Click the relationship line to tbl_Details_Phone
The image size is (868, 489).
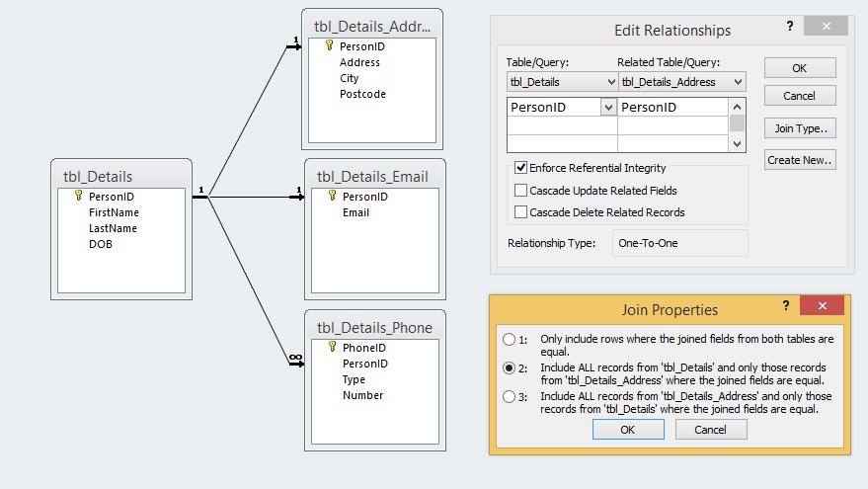tap(249, 280)
